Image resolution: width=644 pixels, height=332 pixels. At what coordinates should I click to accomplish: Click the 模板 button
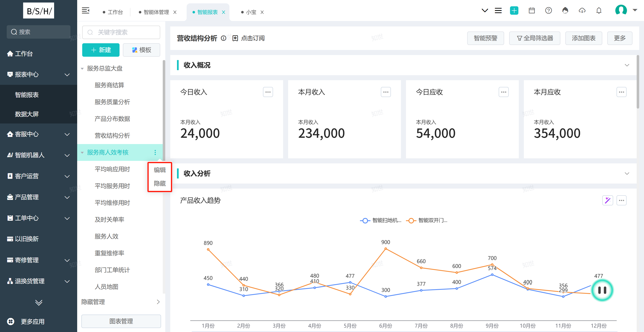coord(142,50)
